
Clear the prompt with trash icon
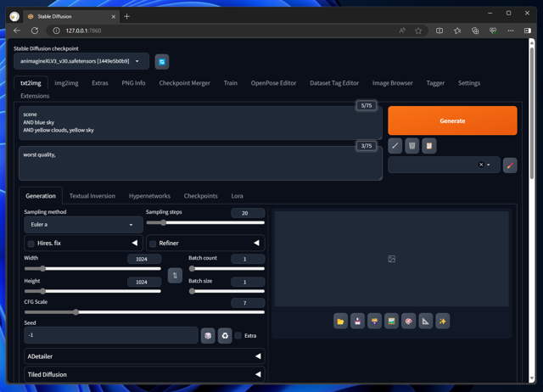pyautogui.click(x=412, y=146)
